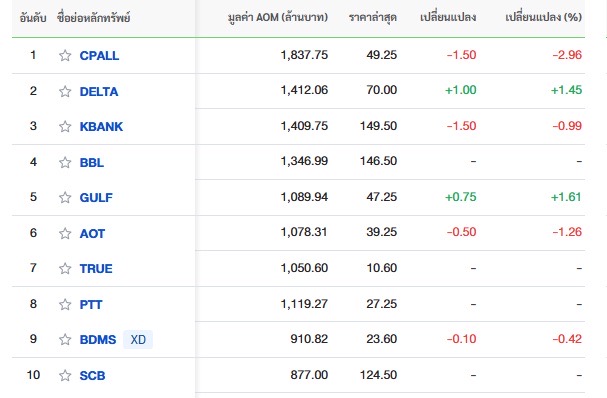Click the ชื่อย่อหลักทรัพย์ column header
The height and width of the screenshot is (398, 607).
coord(93,18)
